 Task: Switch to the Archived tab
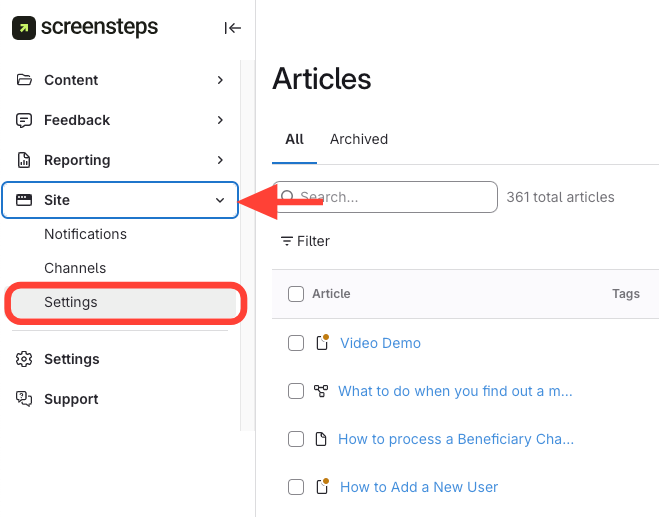click(358, 139)
